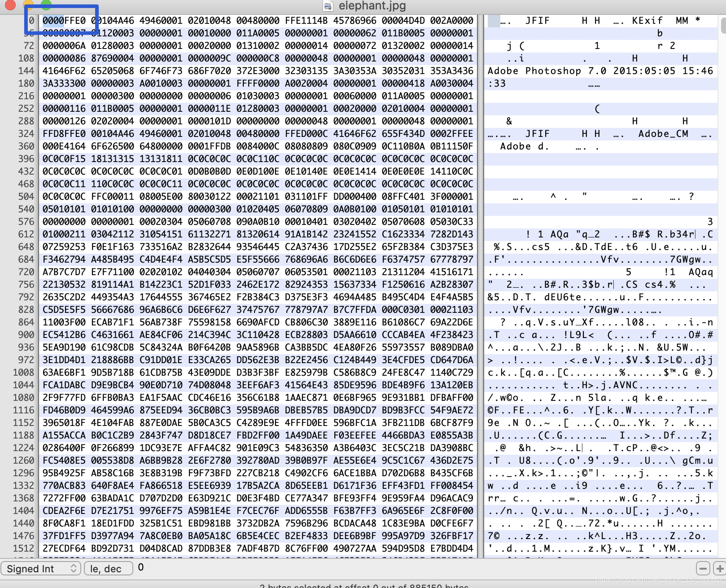Select hex word 00004D4D
This screenshot has height=588, width=726.
(403, 21)
